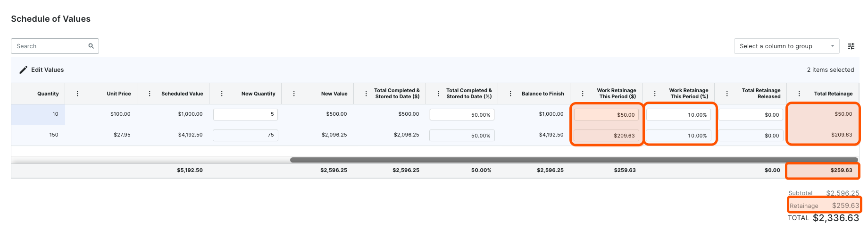Click the Edit Values pencil icon
868x232 pixels.
[x=23, y=70]
